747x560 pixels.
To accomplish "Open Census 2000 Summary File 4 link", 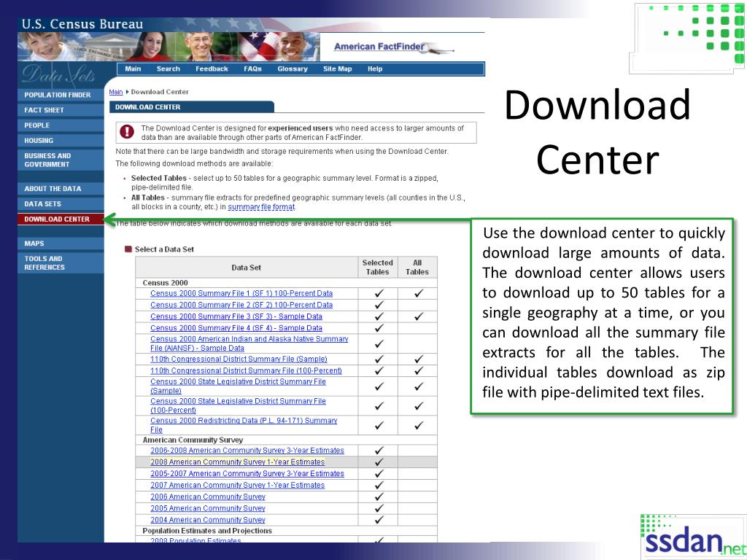I will (x=236, y=328).
